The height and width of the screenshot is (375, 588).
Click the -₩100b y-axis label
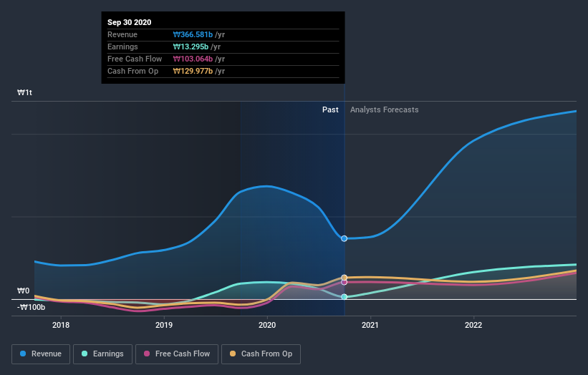click(x=31, y=307)
